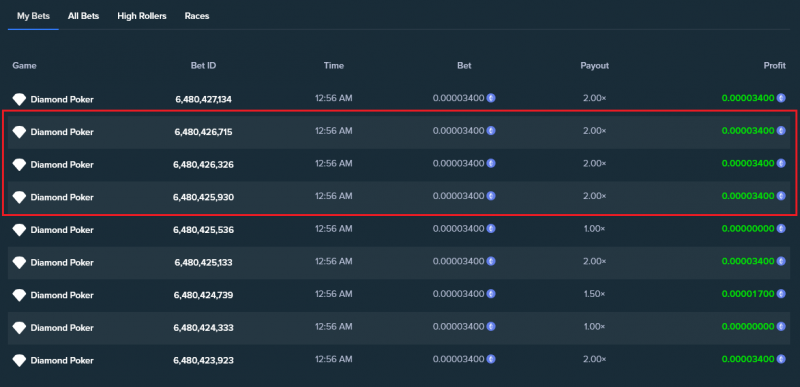The width and height of the screenshot is (800, 387).
Task: Switch to the My Bets tab
Action: click(33, 16)
